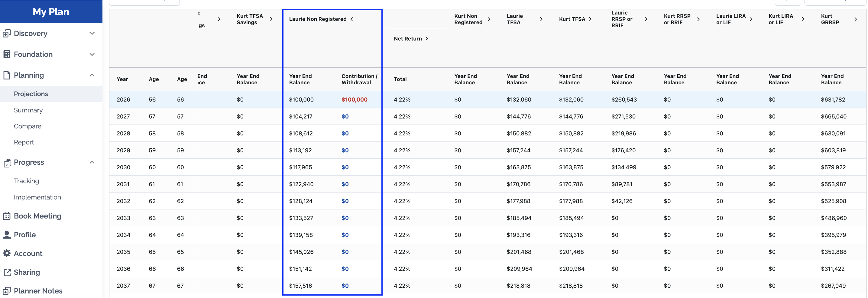Open the Summary page
Viewport: 868px width, 298px height.
click(x=28, y=110)
